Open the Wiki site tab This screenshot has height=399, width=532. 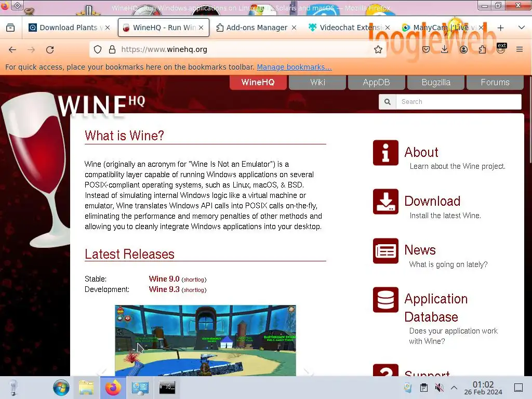click(x=317, y=83)
